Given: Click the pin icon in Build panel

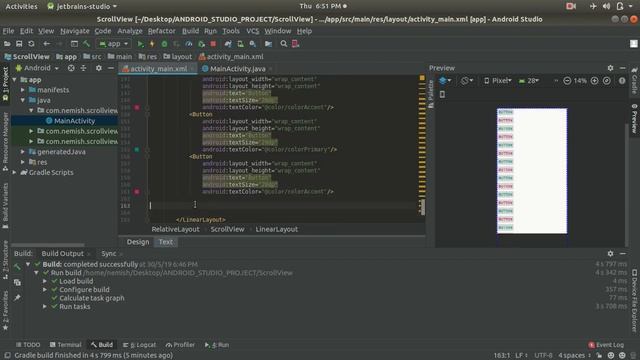Looking at the screenshot, I should (17, 298).
